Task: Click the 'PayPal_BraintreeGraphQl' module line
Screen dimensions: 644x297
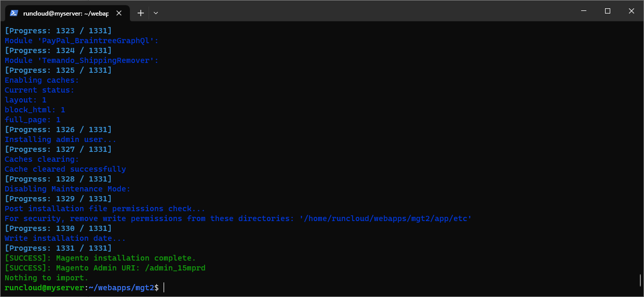Action: [82, 41]
